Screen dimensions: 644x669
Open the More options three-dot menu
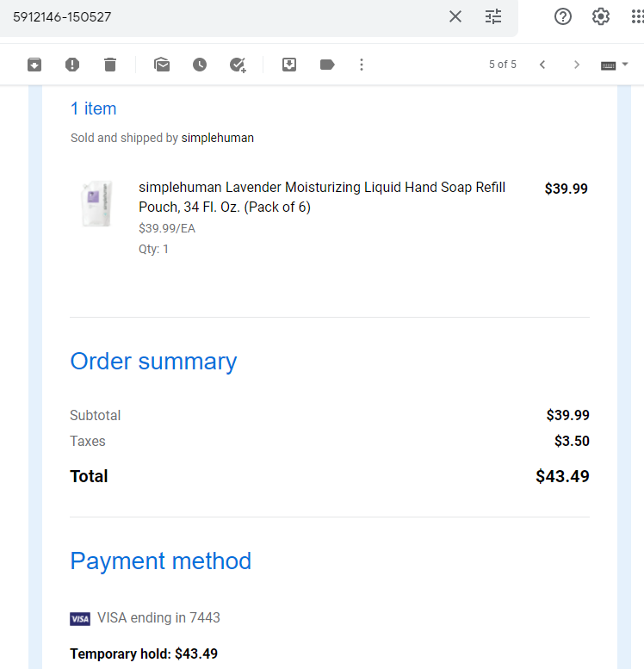pos(362,65)
